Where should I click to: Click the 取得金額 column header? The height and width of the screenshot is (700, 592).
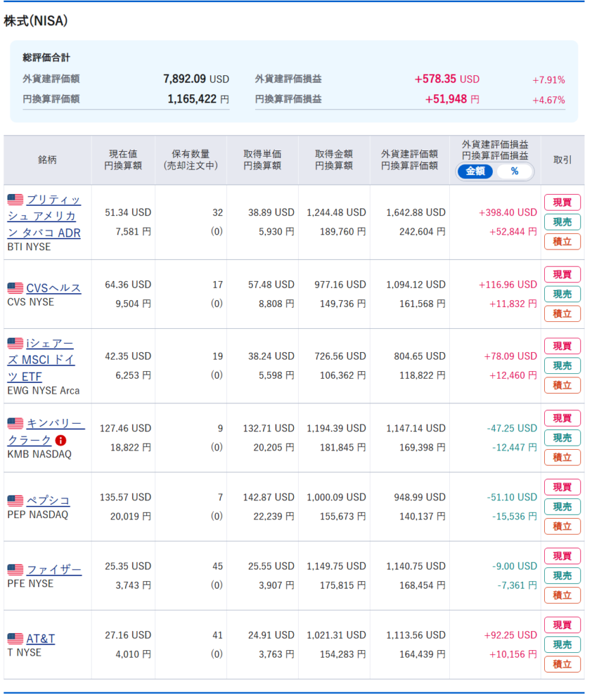[334, 160]
